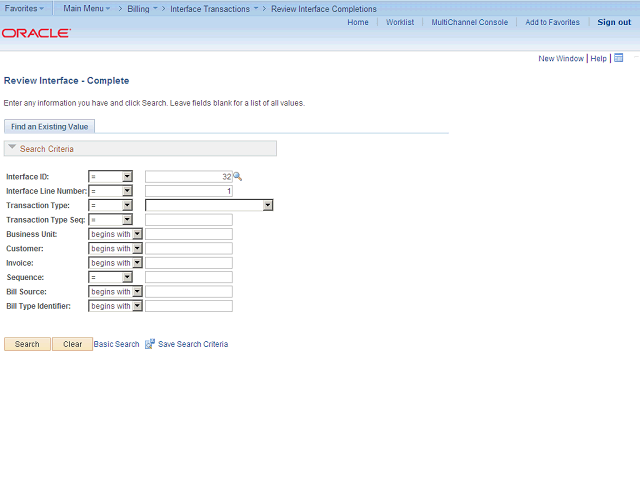Open the Sequence operator dropdown

(x=111, y=278)
